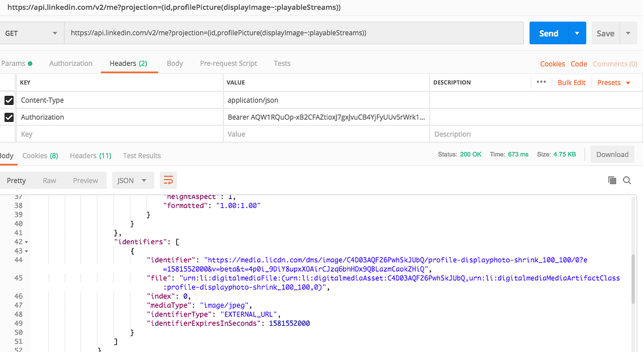Uncheck the Content-Type header row
The width and height of the screenshot is (644, 352).
click(x=8, y=100)
